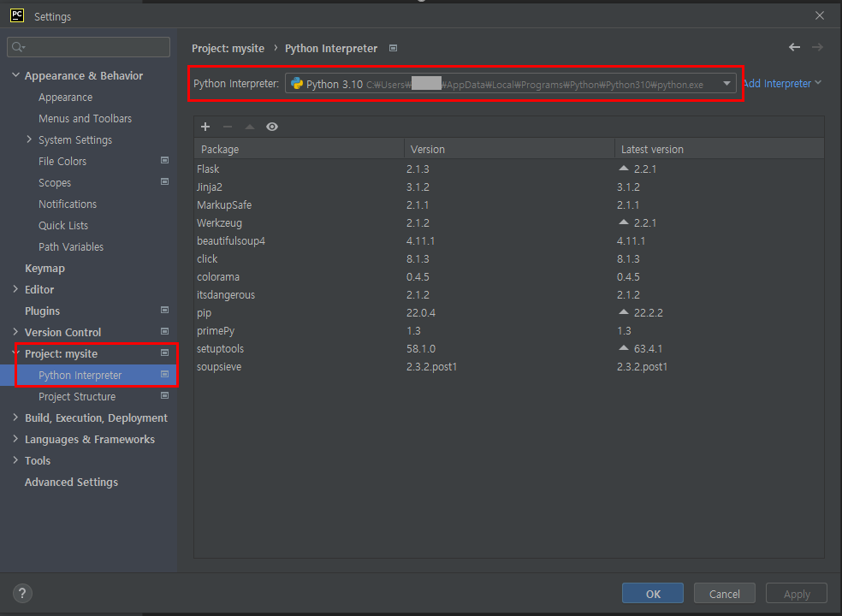This screenshot has width=842, height=616.
Task: Collapse Appearance & Behavior section
Action: (x=15, y=75)
